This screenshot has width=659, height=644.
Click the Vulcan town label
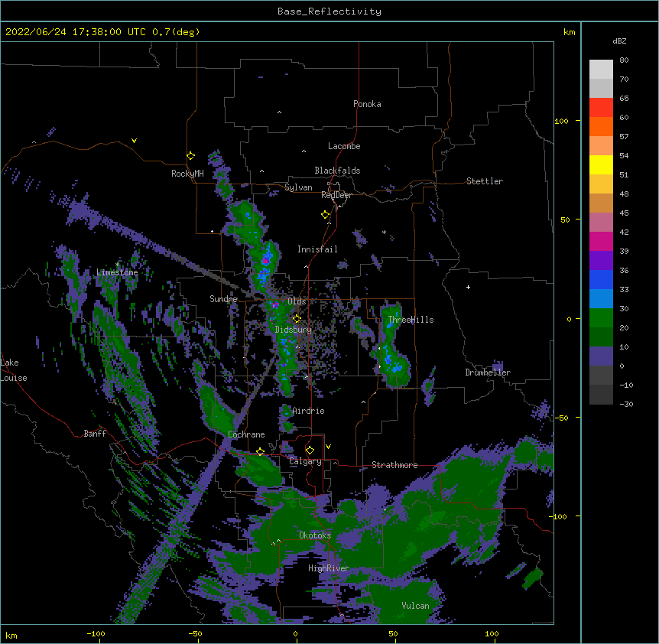415,606
